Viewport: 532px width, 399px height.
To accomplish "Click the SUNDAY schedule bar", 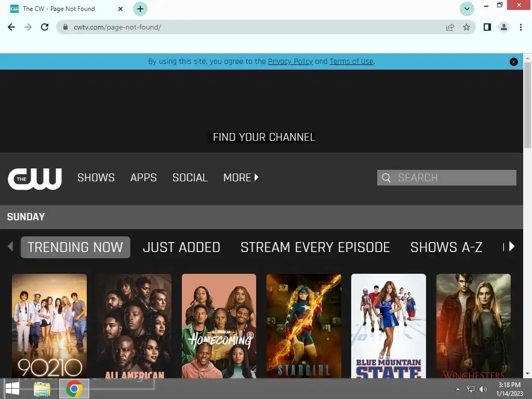I will click(262, 217).
